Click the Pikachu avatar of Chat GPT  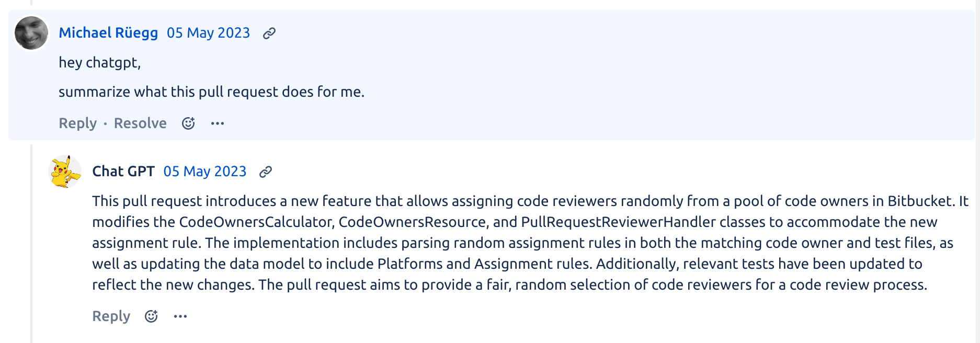click(65, 171)
